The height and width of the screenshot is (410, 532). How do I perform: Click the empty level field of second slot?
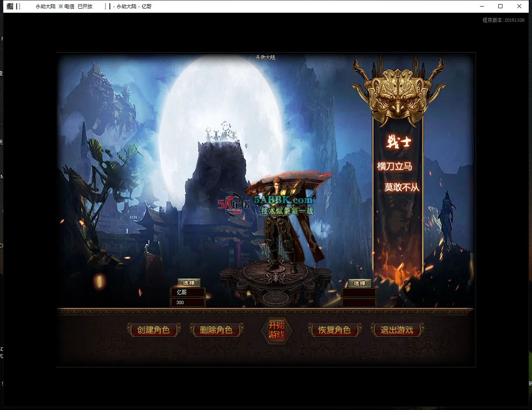tap(359, 303)
